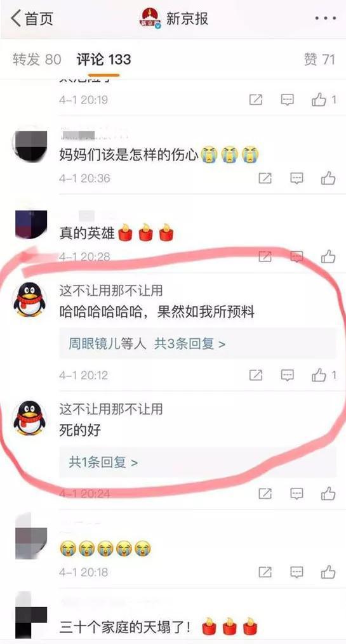Tap the penguin avatar beside 死的好
This screenshot has height=644, width=346.
click(30, 418)
